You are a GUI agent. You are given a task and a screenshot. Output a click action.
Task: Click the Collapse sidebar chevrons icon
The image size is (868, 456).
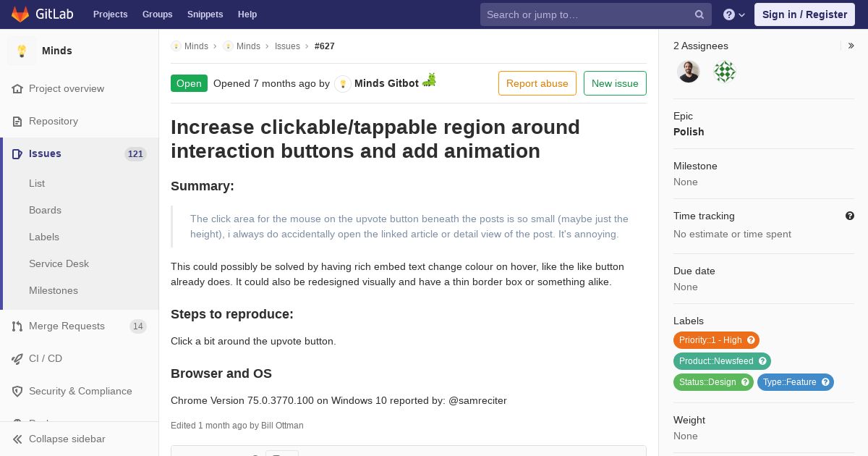[x=17, y=439]
